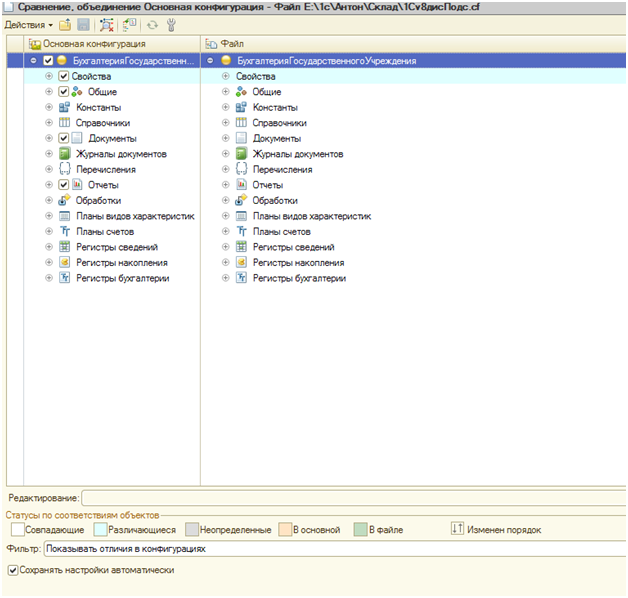Viewport: 628px width, 598px height.
Task: Toggle Сохранять настройки автоматически checkbox
Action: [x=13, y=570]
